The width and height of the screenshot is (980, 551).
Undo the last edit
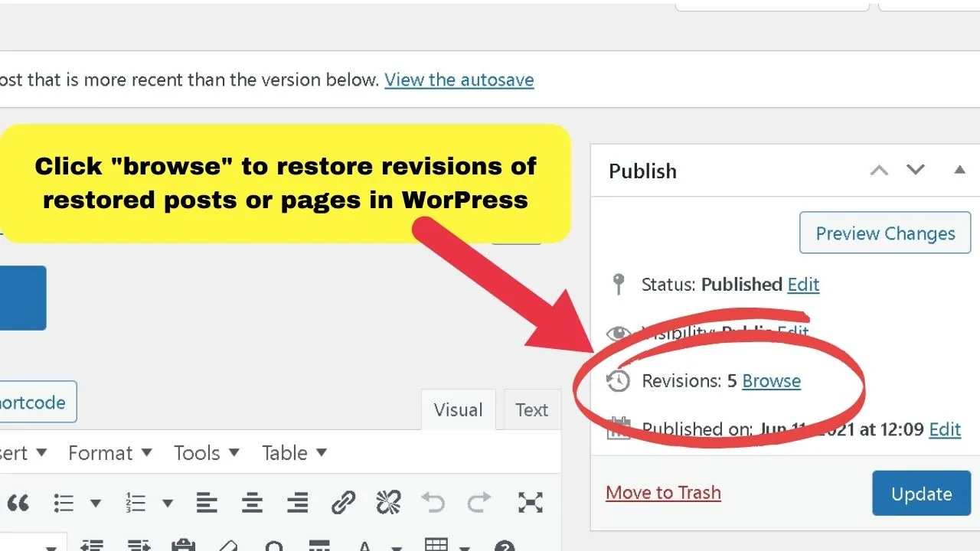433,503
